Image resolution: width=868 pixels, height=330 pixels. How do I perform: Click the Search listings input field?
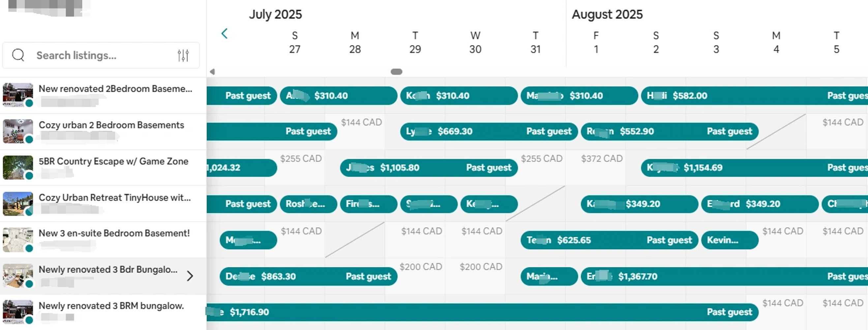[x=101, y=55]
